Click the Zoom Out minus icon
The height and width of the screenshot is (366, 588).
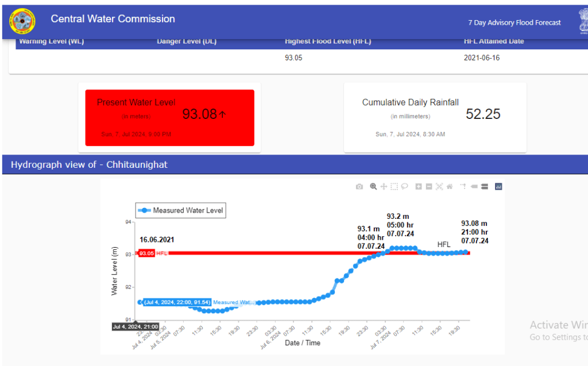[x=429, y=187]
